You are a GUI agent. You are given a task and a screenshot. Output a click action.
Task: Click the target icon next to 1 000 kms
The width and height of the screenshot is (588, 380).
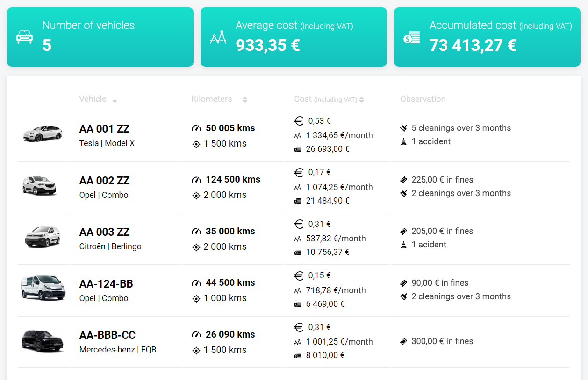click(x=195, y=298)
